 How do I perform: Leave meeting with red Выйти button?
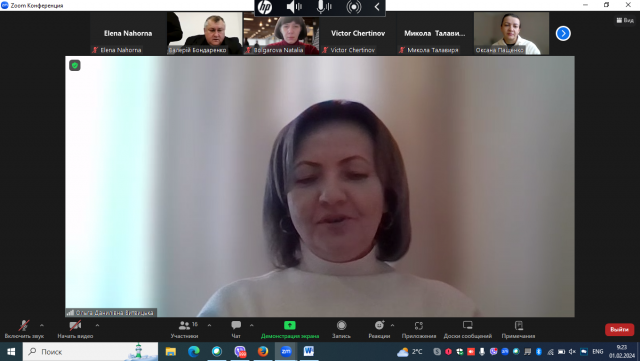[x=619, y=329]
